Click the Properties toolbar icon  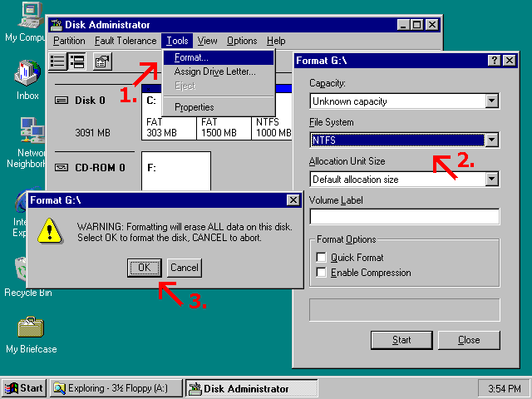pyautogui.click(x=102, y=62)
